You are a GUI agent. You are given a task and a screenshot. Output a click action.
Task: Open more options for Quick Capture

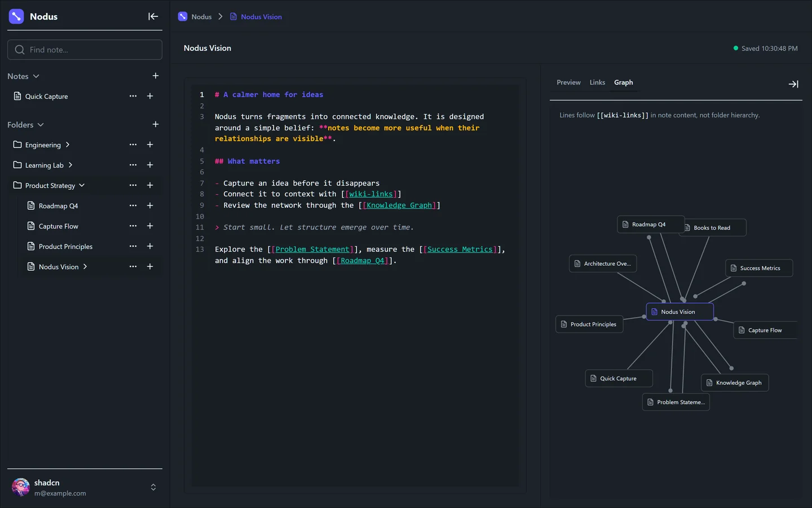coord(133,96)
